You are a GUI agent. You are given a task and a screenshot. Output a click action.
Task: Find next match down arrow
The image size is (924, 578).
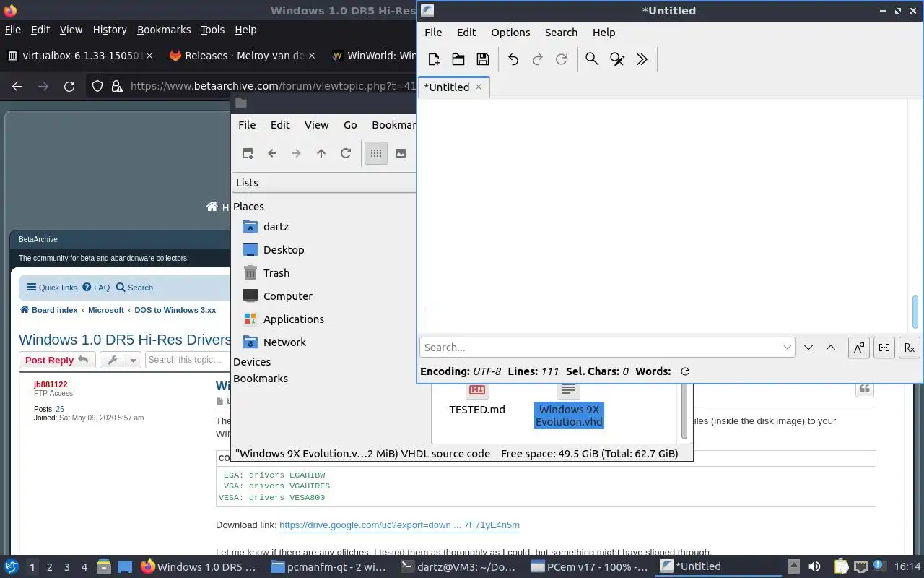808,348
